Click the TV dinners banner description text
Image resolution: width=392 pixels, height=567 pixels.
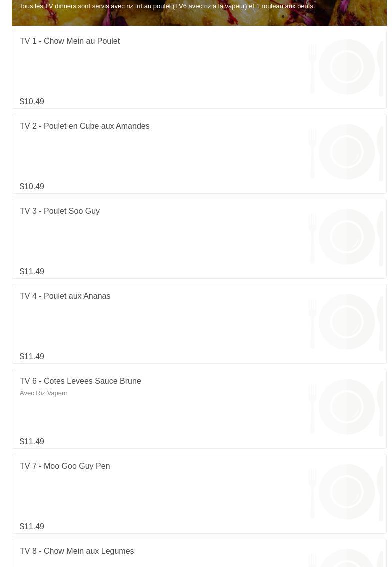(167, 6)
